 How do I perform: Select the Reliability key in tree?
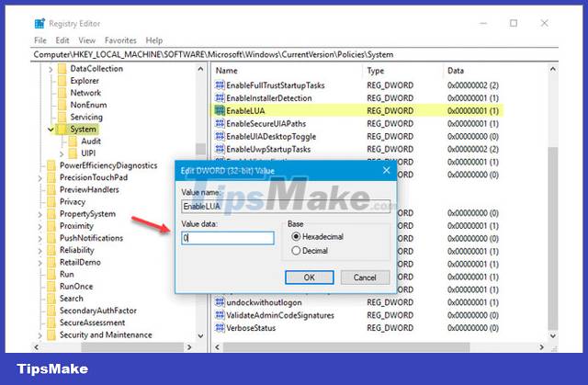[76, 250]
